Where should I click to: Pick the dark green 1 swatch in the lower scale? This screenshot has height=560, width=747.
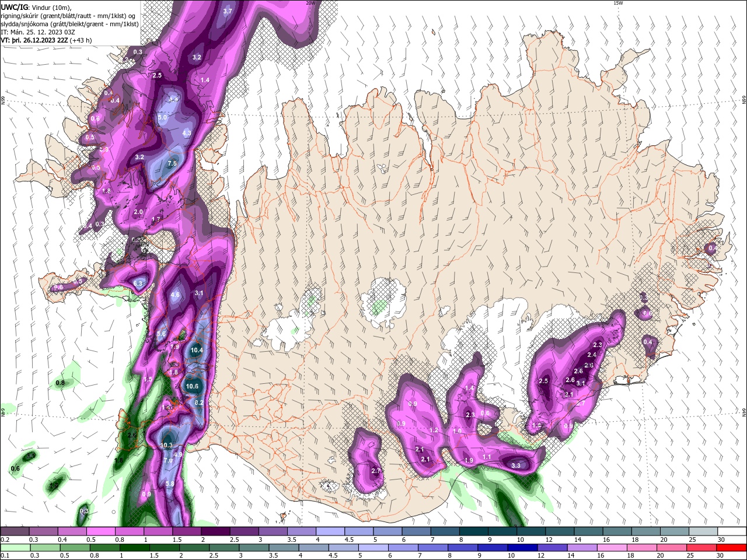coord(134,547)
